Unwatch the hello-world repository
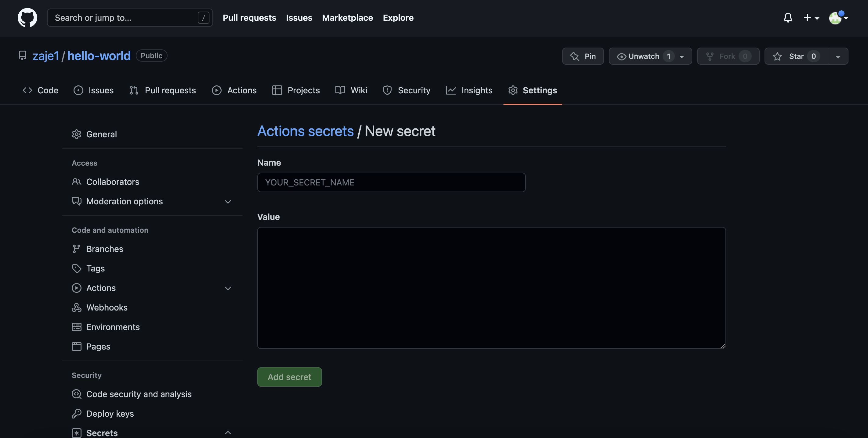 click(x=645, y=56)
